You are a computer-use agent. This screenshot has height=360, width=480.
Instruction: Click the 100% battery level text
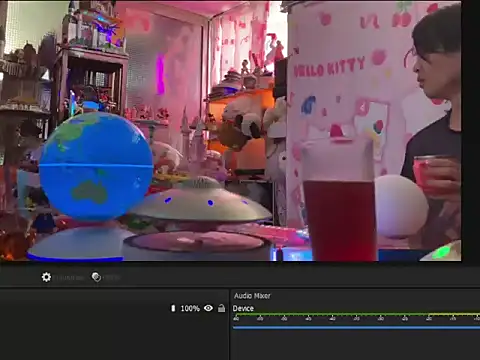[190, 309]
